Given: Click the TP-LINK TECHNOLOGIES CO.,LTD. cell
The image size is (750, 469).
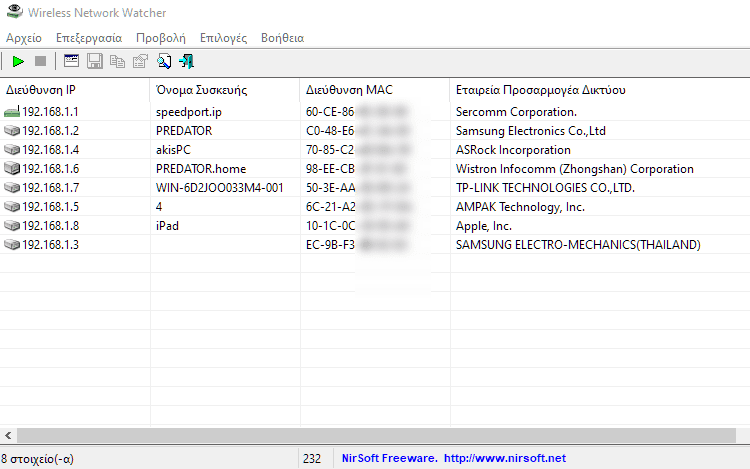Looking at the screenshot, I should [545, 187].
